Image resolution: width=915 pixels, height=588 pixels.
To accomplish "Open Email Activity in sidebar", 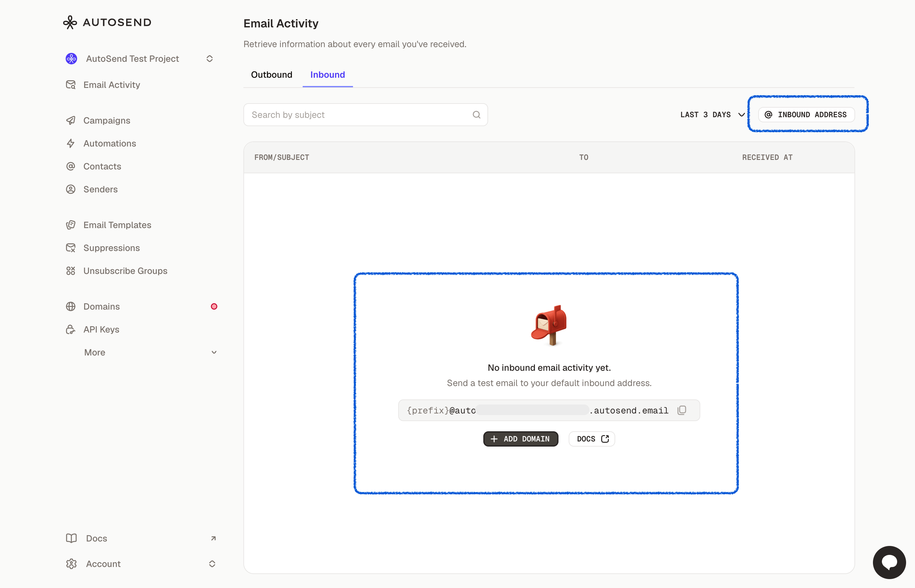I will 112,85.
